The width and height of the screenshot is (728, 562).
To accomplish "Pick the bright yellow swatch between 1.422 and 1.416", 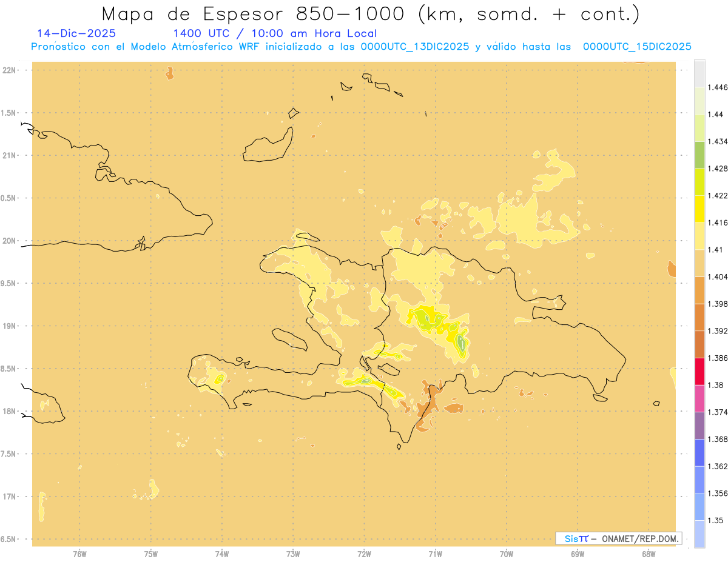I will pos(699,209).
